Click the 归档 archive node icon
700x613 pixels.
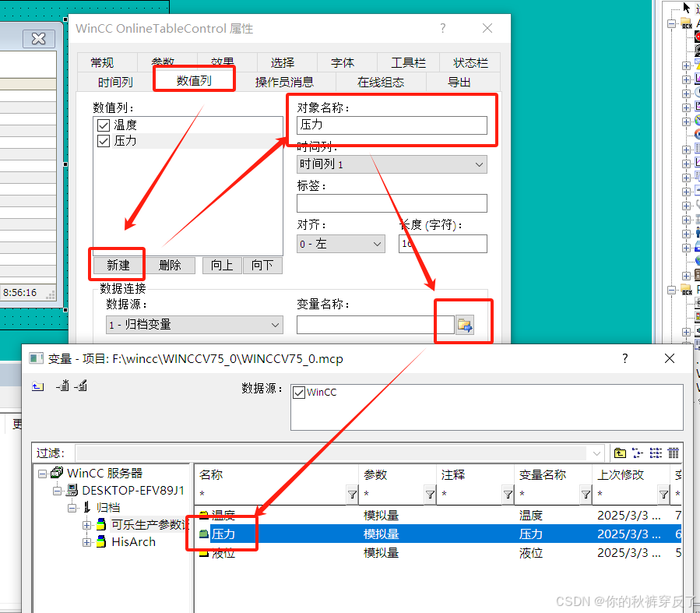pos(87,507)
